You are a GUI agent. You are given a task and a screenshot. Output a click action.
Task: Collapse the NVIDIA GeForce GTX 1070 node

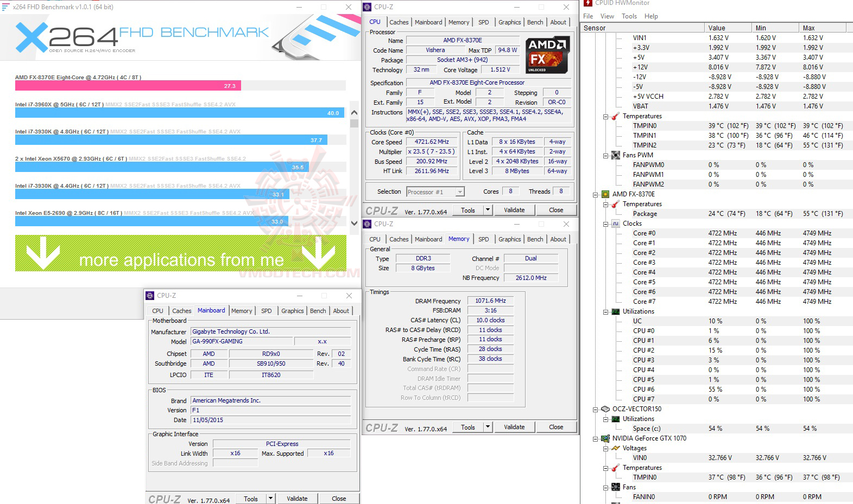595,439
